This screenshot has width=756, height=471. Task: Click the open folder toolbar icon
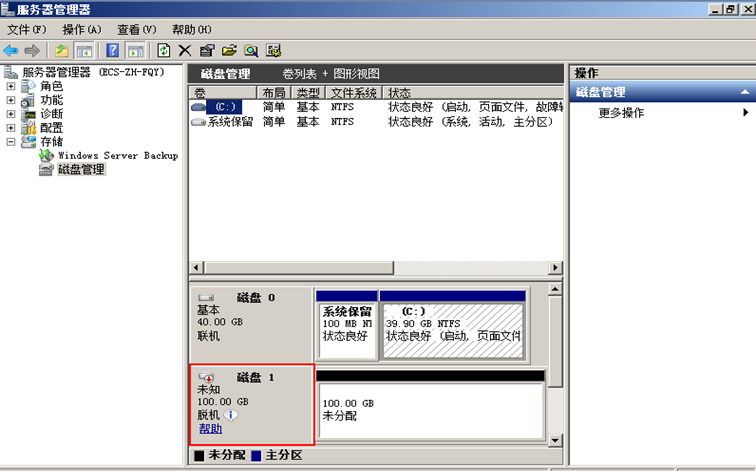(230, 50)
